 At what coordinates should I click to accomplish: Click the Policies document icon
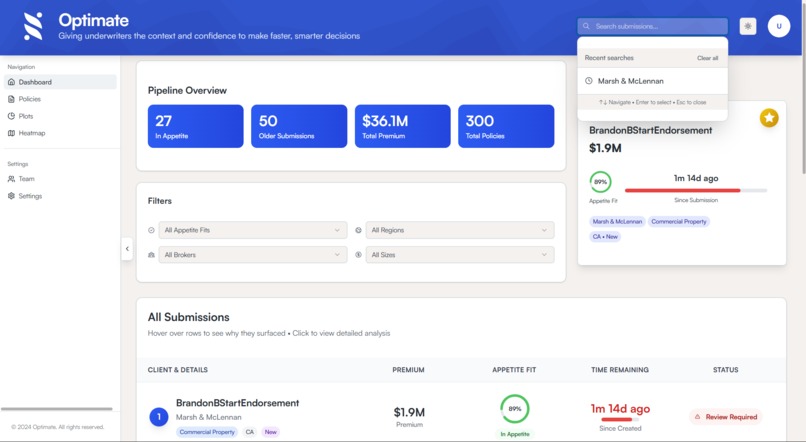(11, 99)
